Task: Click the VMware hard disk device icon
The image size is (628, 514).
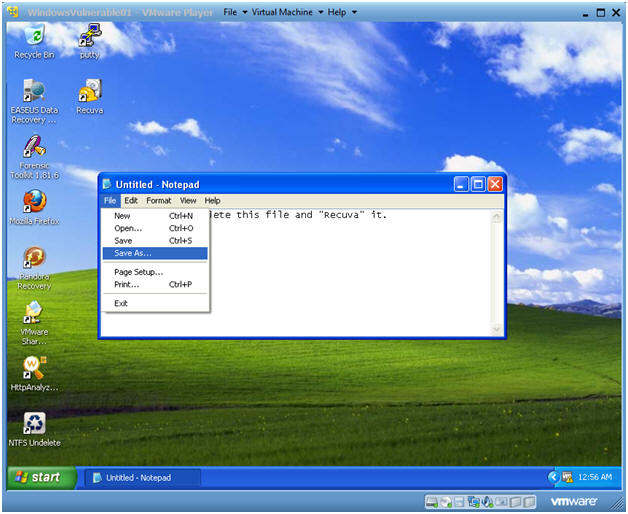Action: pos(432,502)
